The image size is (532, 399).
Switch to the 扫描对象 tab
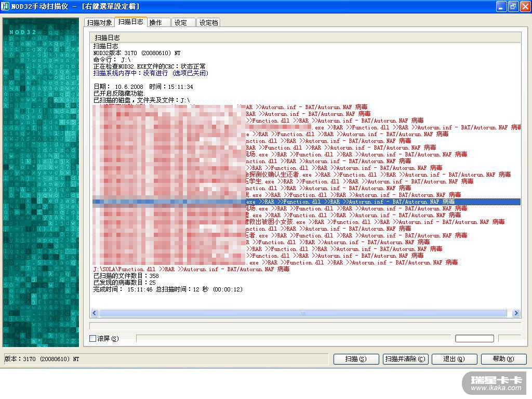tap(99, 22)
